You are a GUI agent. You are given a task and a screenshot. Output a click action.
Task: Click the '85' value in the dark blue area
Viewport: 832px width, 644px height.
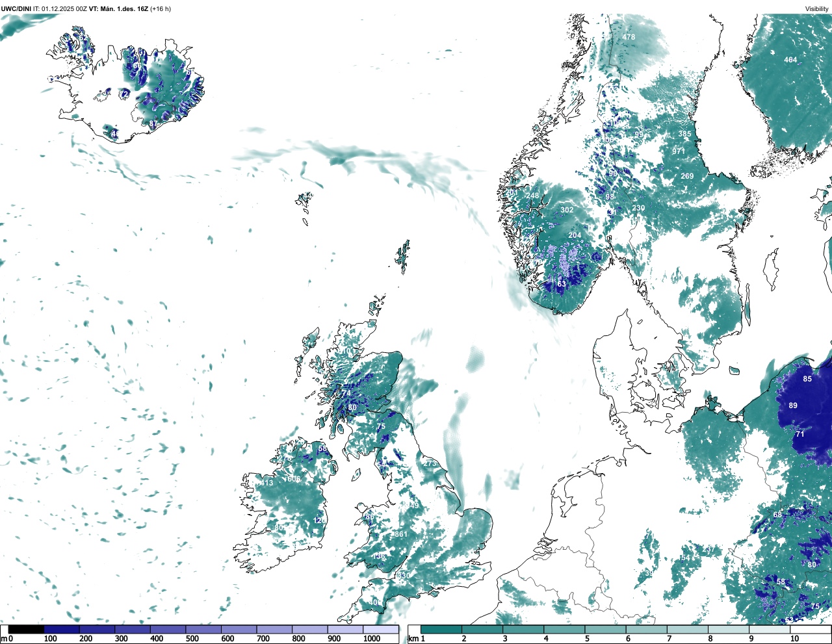point(807,379)
